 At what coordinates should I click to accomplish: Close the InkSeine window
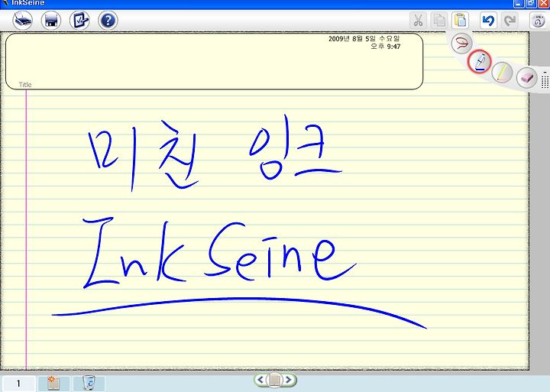pyautogui.click(x=543, y=4)
